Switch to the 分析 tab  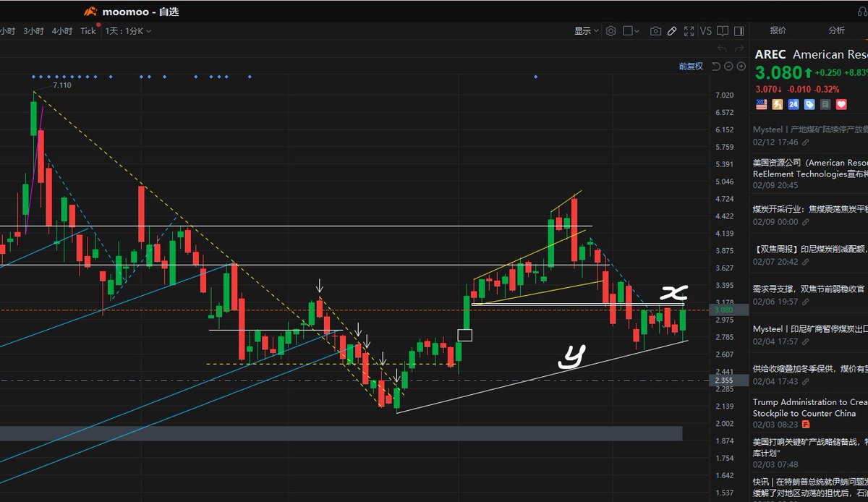[836, 30]
